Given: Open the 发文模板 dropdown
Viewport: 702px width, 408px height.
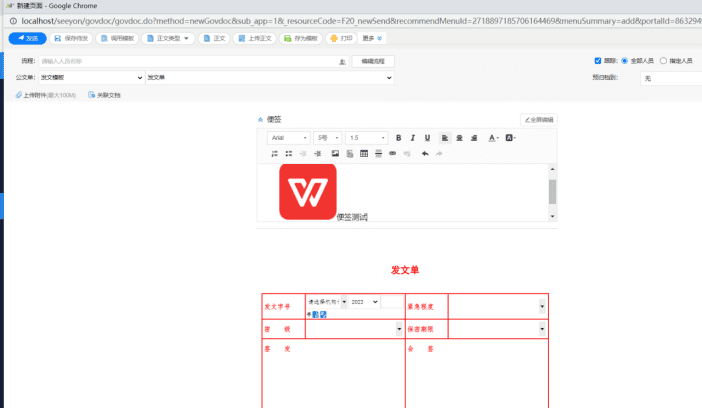Looking at the screenshot, I should tap(91, 77).
